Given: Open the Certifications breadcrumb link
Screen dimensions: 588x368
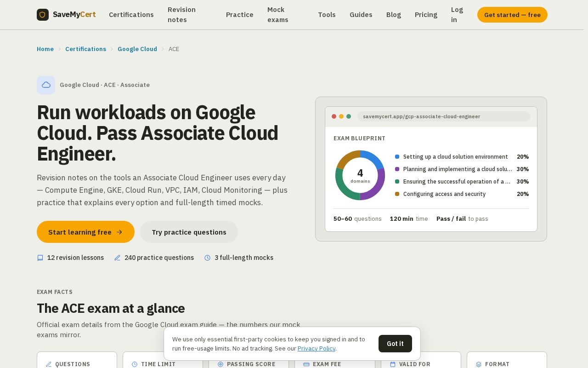Looking at the screenshot, I should [x=85, y=49].
